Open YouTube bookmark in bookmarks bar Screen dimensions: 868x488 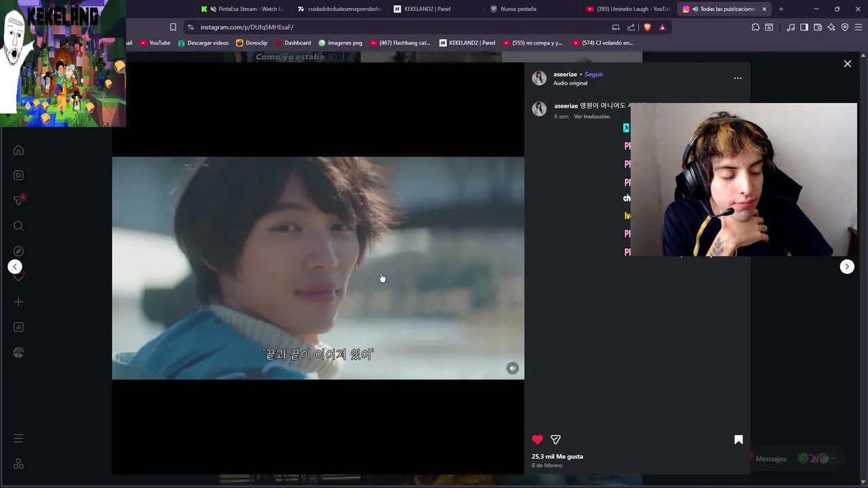click(x=155, y=43)
